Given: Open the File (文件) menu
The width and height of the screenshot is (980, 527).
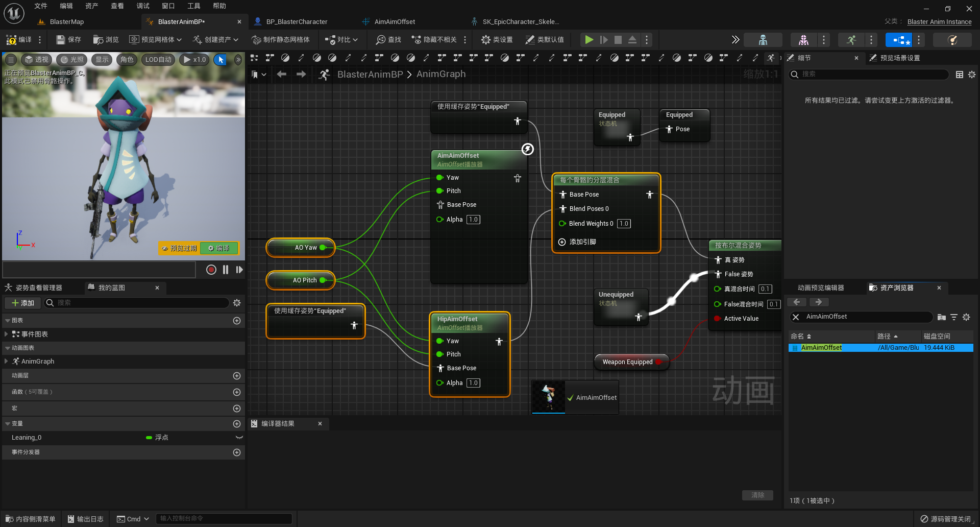Looking at the screenshot, I should [x=41, y=6].
